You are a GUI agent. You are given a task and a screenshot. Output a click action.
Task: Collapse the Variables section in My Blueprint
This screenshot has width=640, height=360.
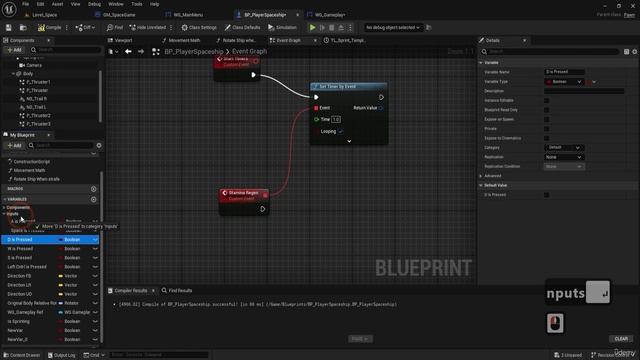pyautogui.click(x=4, y=199)
